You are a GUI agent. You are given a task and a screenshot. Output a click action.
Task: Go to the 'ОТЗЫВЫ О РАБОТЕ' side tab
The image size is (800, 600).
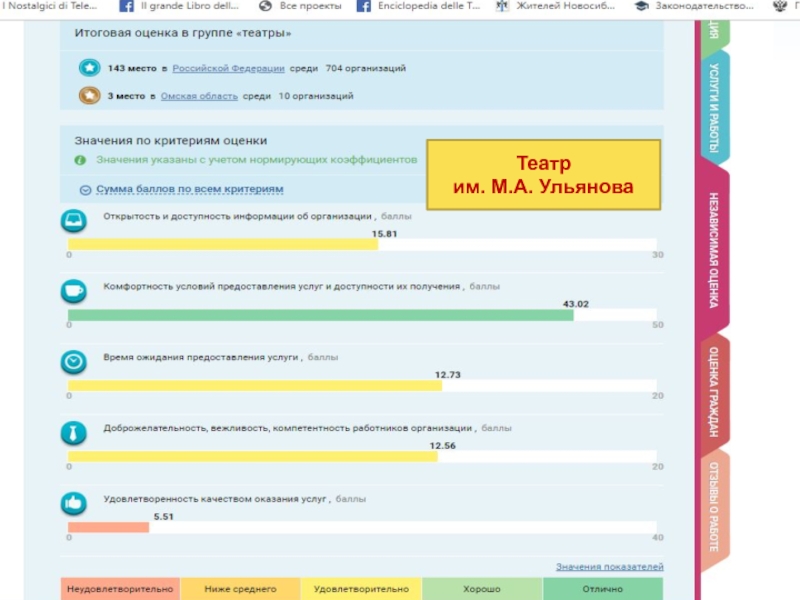(714, 507)
